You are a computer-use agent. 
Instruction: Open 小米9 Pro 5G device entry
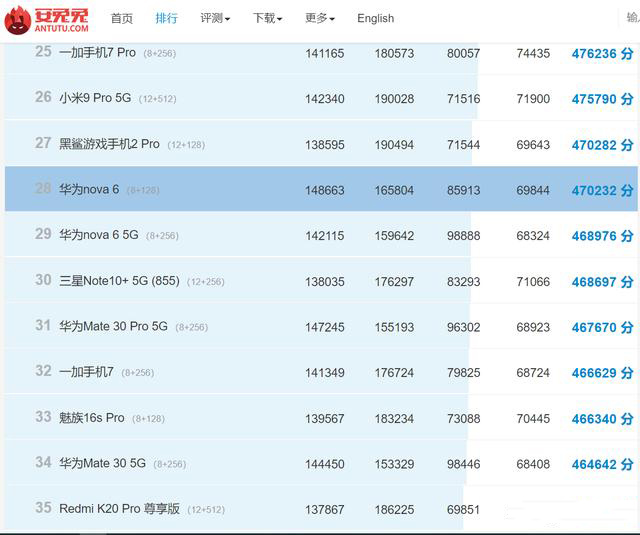pos(95,98)
